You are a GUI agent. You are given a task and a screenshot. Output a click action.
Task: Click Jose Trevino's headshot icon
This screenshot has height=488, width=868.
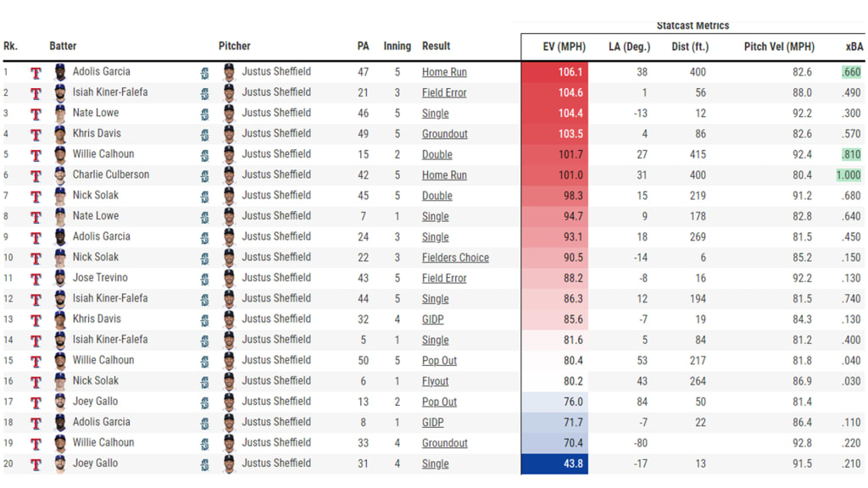tap(59, 279)
